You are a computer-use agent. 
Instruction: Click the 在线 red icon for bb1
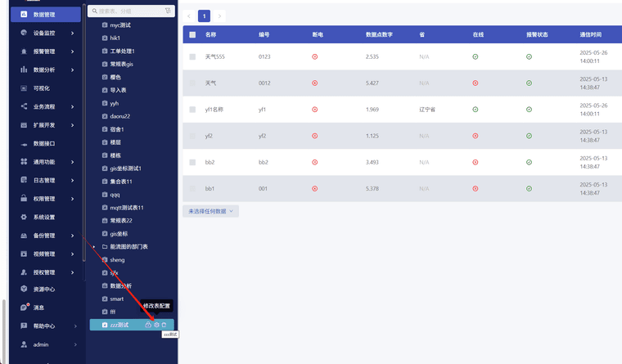[x=476, y=188]
